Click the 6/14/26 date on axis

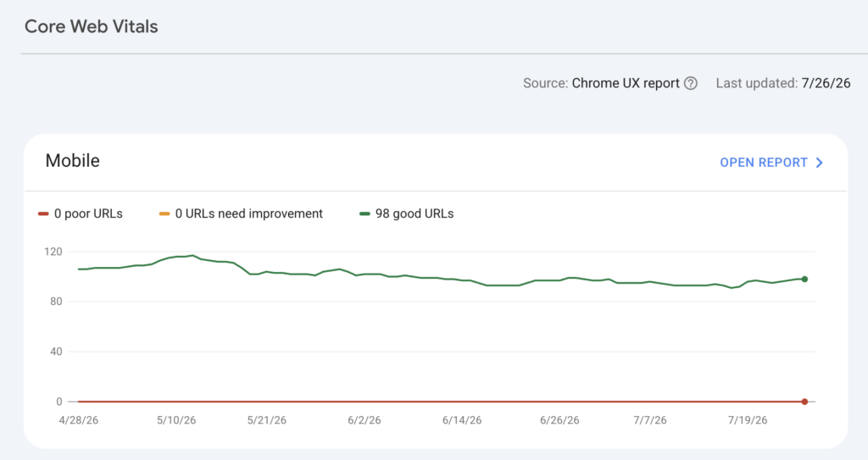(x=462, y=420)
